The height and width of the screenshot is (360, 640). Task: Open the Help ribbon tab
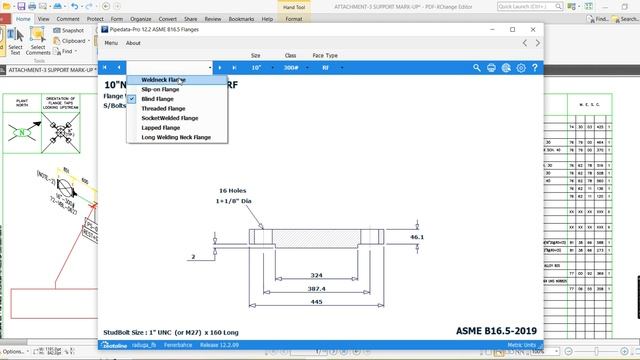(267, 19)
